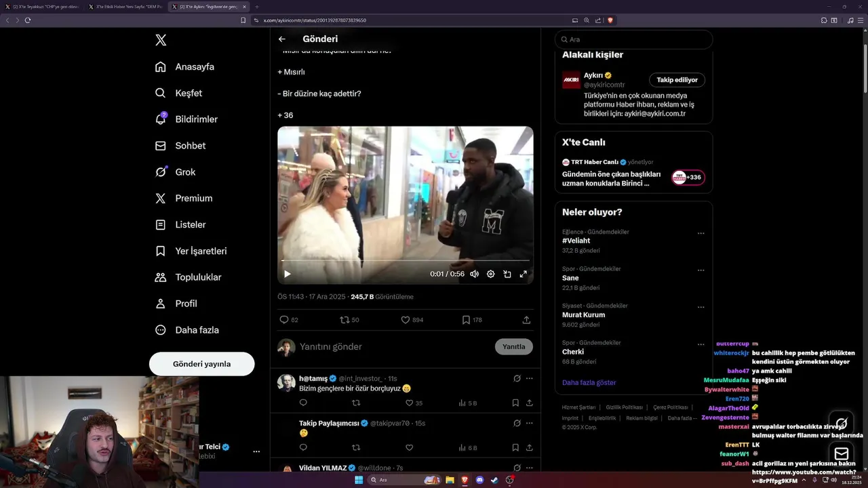Viewport: 868px width, 488px height.
Task: Click Takip ediyor button for Aykırı
Action: [x=677, y=80]
